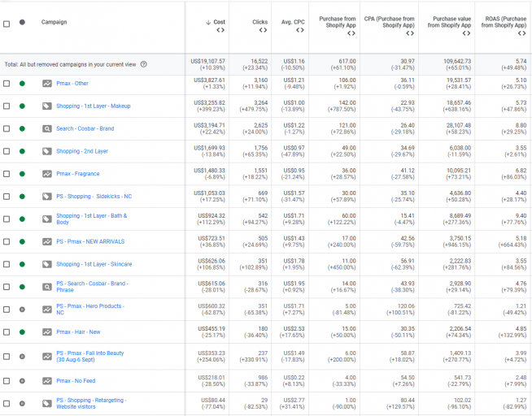Sort by the Campaign column header
This screenshot has width=532, height=416.
[x=54, y=22]
